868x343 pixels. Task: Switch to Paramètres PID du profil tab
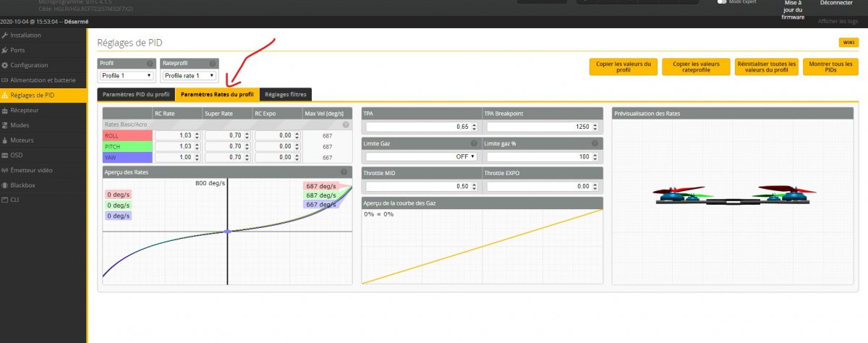click(x=136, y=94)
